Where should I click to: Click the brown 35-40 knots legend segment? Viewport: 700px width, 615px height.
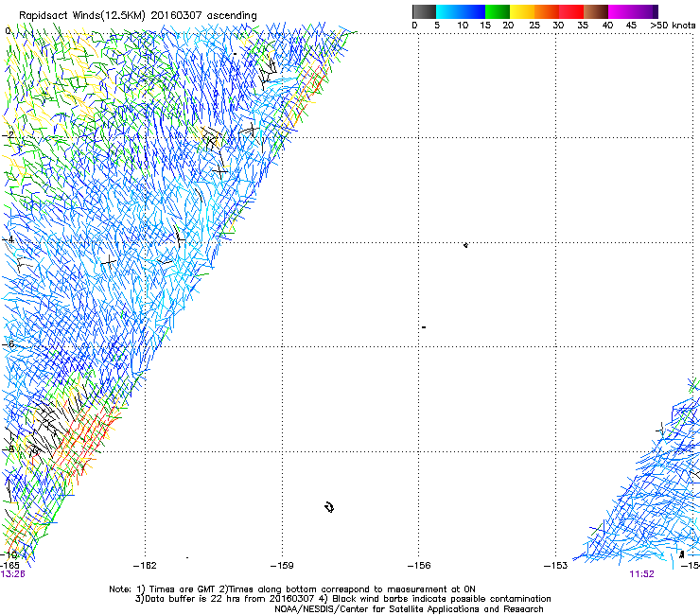(596, 11)
